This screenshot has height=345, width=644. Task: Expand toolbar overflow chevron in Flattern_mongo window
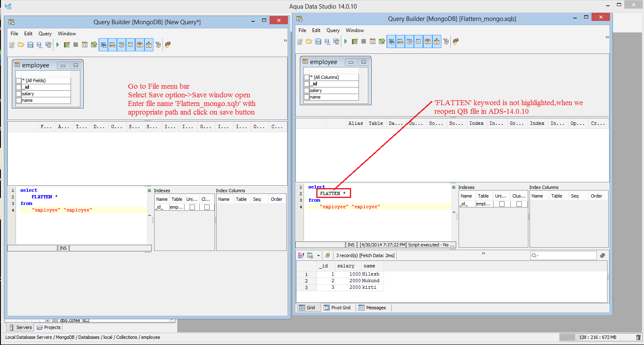point(607,37)
